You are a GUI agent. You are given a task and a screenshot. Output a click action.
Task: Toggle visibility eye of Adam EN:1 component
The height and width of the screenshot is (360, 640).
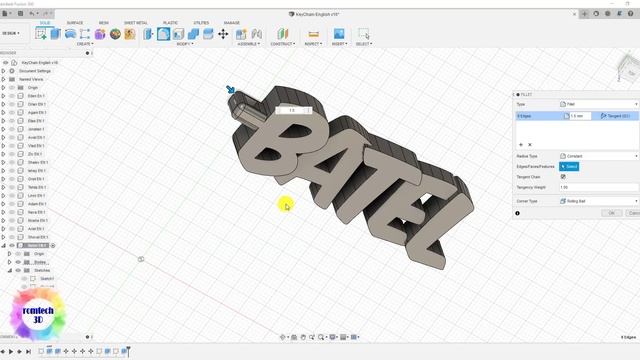coord(12,204)
